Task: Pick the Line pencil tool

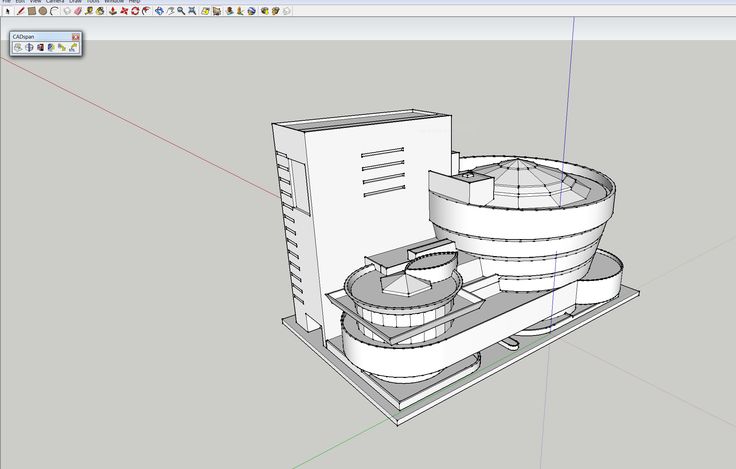Action: [x=20, y=11]
